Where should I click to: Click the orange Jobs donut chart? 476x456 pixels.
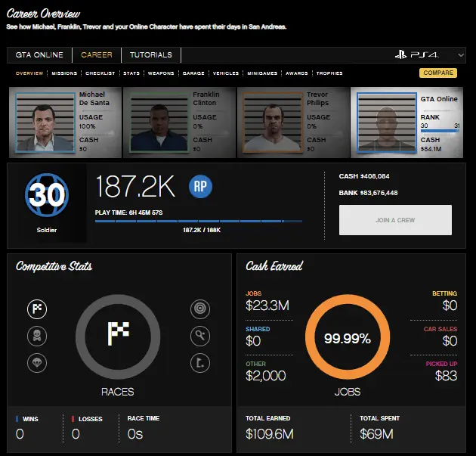pos(347,339)
